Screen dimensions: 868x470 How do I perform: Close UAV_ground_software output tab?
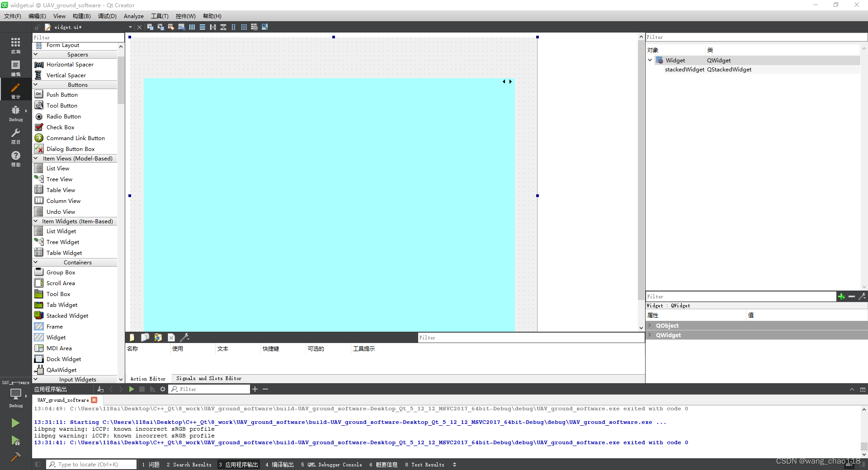click(x=94, y=400)
